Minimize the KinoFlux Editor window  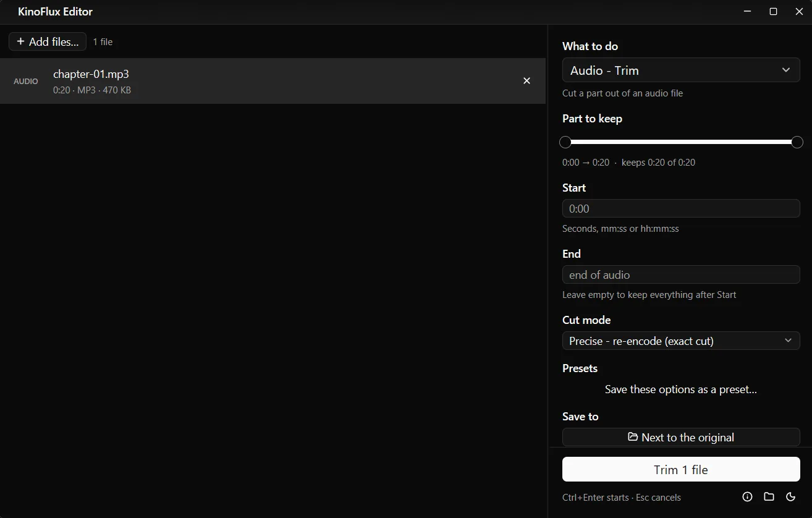point(747,12)
